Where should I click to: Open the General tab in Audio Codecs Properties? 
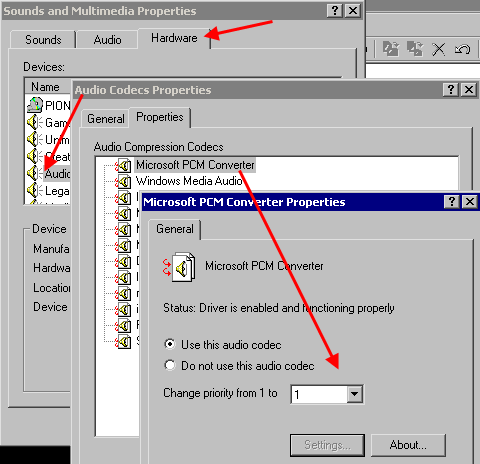click(x=106, y=119)
